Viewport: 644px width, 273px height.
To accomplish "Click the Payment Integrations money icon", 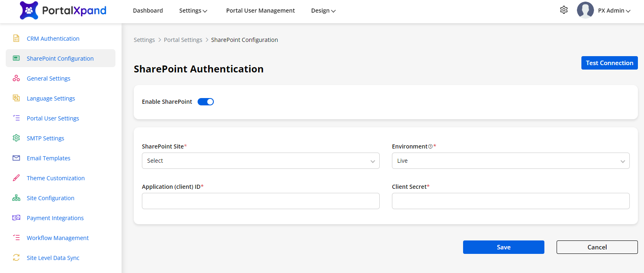I will click(16, 218).
